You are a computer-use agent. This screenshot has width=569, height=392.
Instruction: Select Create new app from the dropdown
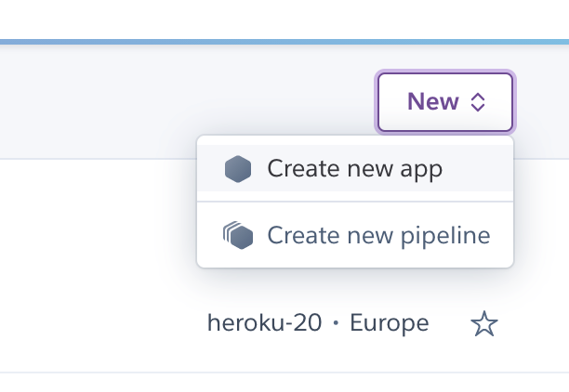pos(355,168)
